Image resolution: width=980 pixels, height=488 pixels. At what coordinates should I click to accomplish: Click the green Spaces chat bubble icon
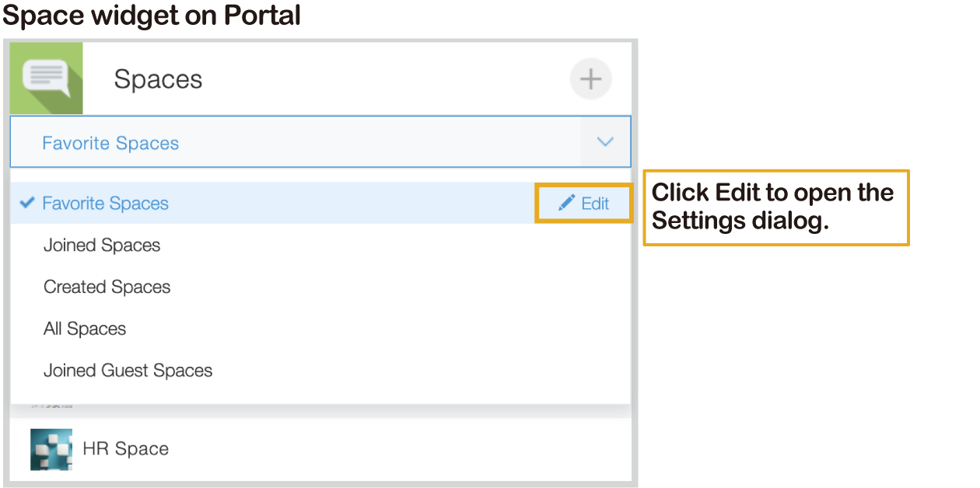click(x=47, y=78)
